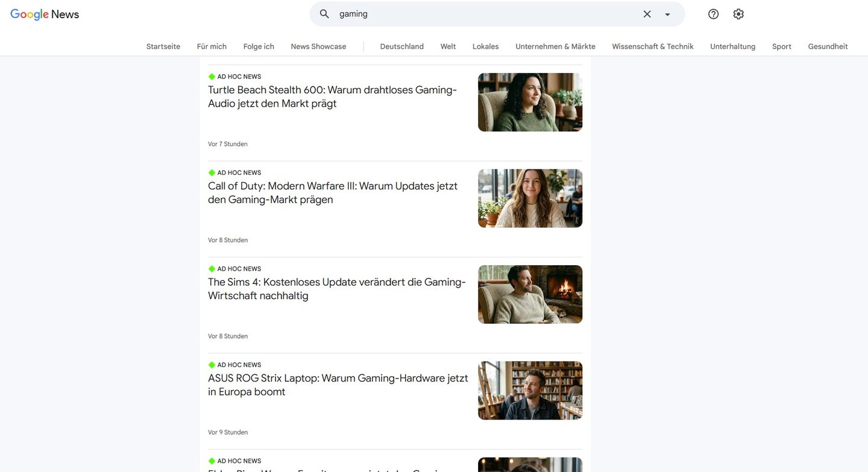Open the Turtle Beach Stealth 600 article
The height and width of the screenshot is (472, 868).
tap(332, 96)
